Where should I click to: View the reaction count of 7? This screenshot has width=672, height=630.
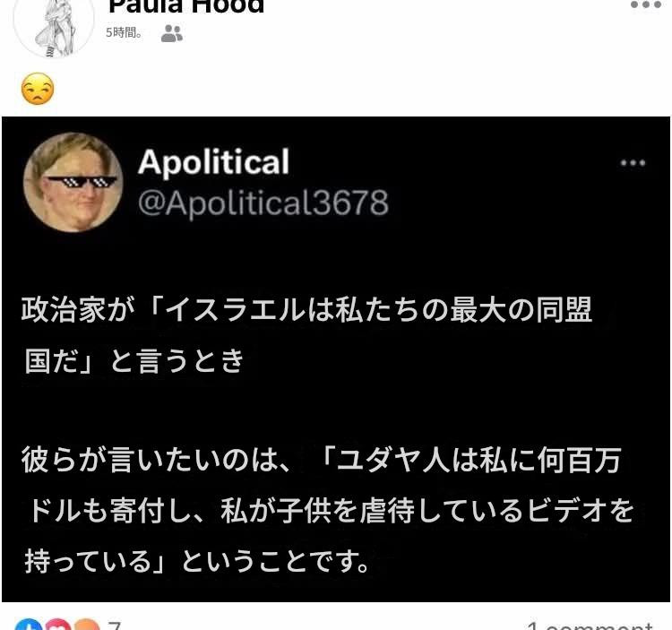tap(114, 626)
